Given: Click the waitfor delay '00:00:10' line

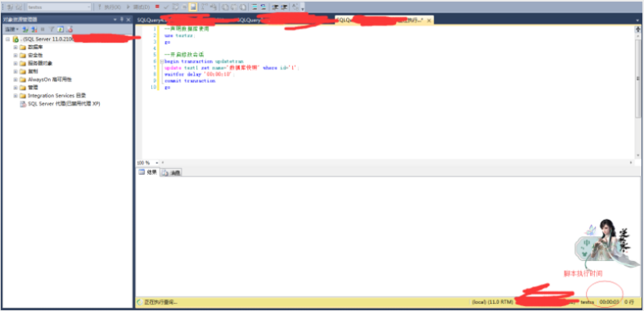Looking at the screenshot, I should pos(199,74).
